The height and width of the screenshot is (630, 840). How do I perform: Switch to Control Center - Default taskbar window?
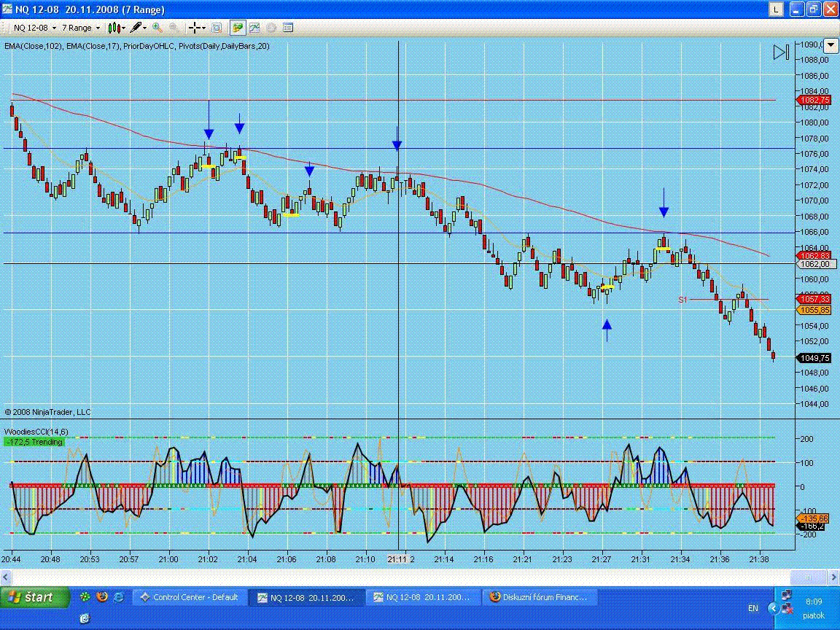pyautogui.click(x=189, y=597)
